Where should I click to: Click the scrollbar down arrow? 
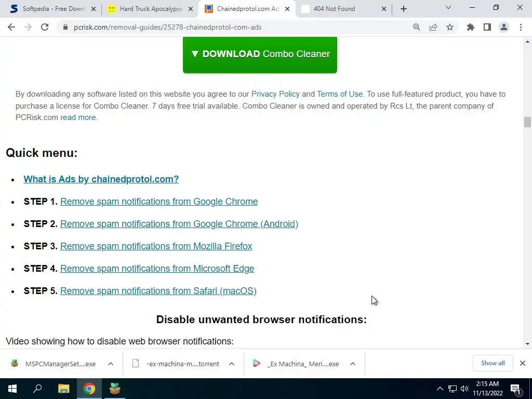point(527,344)
